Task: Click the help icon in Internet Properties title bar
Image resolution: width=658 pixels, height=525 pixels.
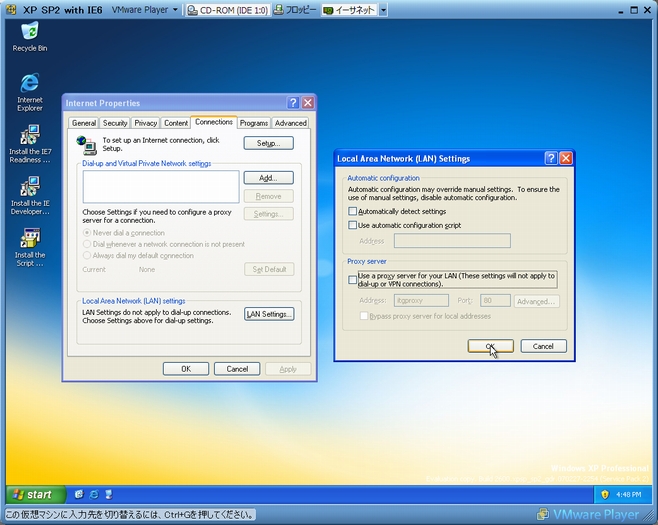Action: (293, 103)
